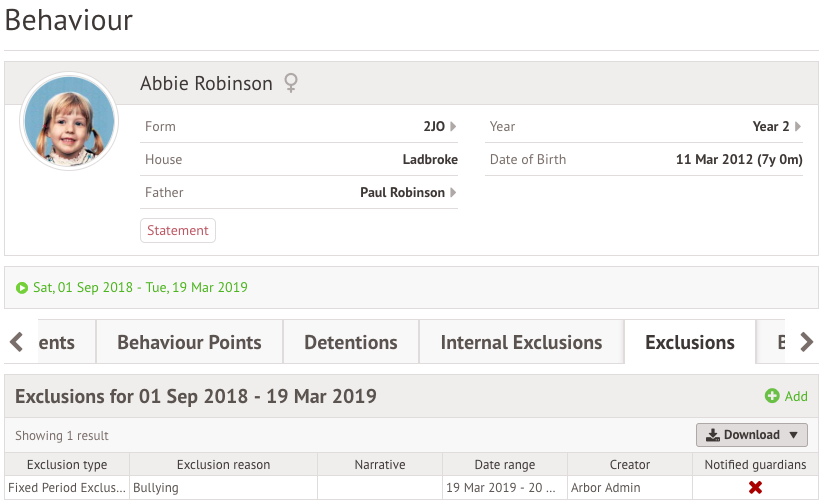This screenshot has height=504, width=824.
Task: Click the female gender symbol icon
Action: coord(291,83)
